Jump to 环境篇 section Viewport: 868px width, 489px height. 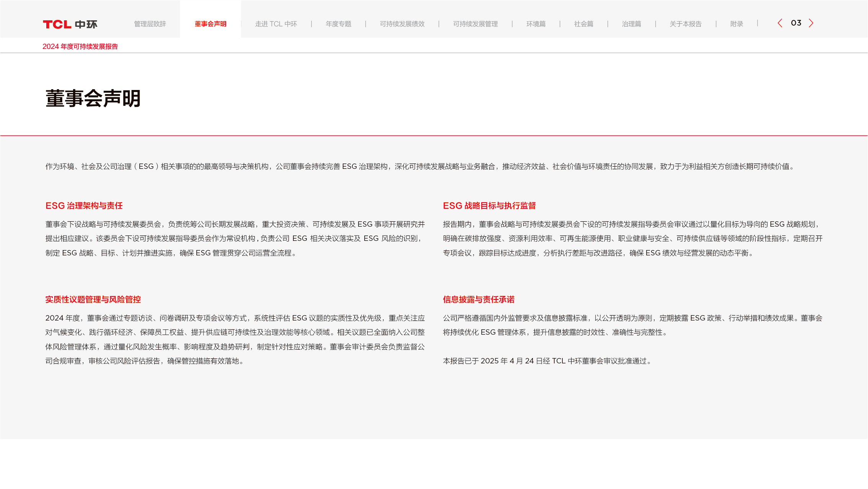point(536,24)
